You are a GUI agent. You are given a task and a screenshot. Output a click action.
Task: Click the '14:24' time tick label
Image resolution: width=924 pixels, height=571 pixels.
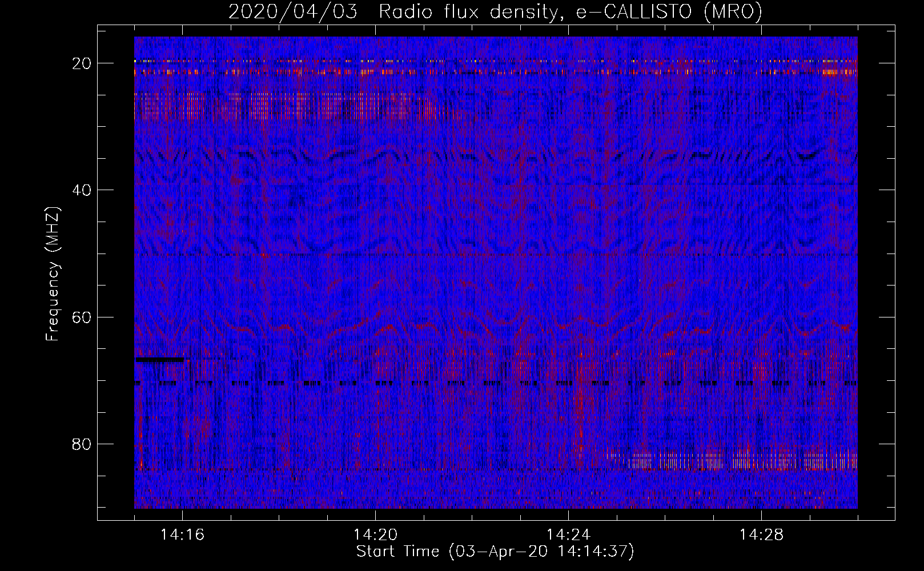pyautogui.click(x=568, y=534)
